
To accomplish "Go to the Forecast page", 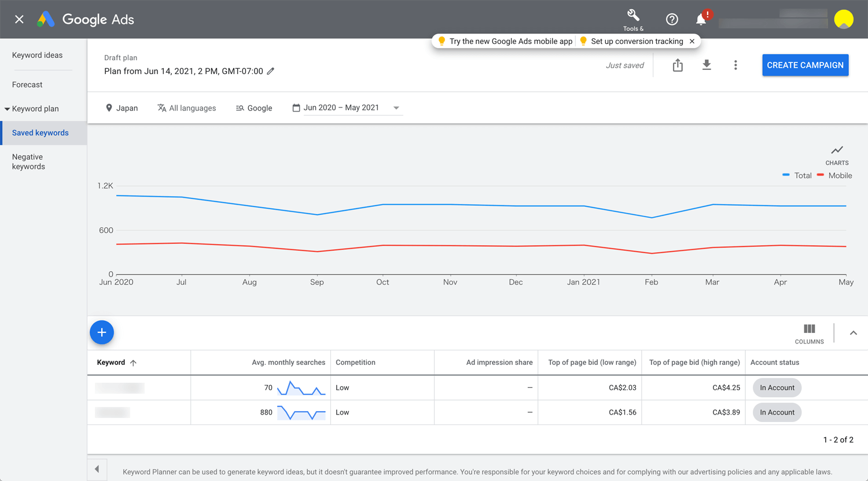I will point(27,84).
